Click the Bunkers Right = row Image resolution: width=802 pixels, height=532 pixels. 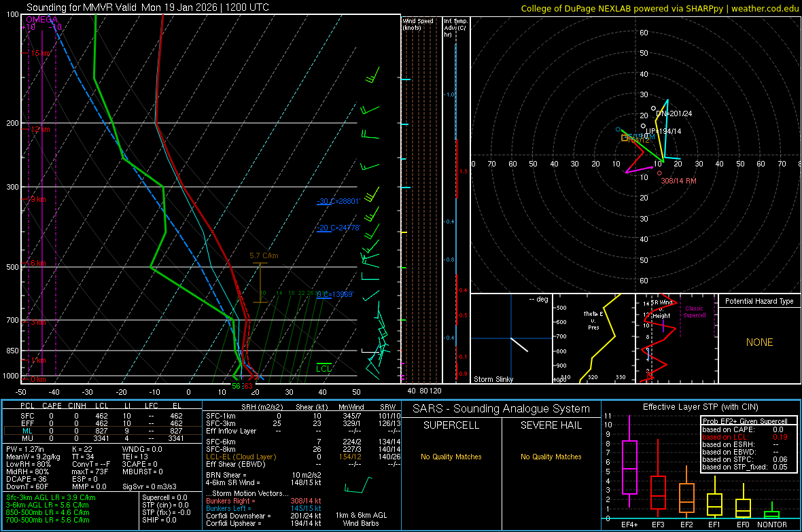pyautogui.click(x=264, y=501)
